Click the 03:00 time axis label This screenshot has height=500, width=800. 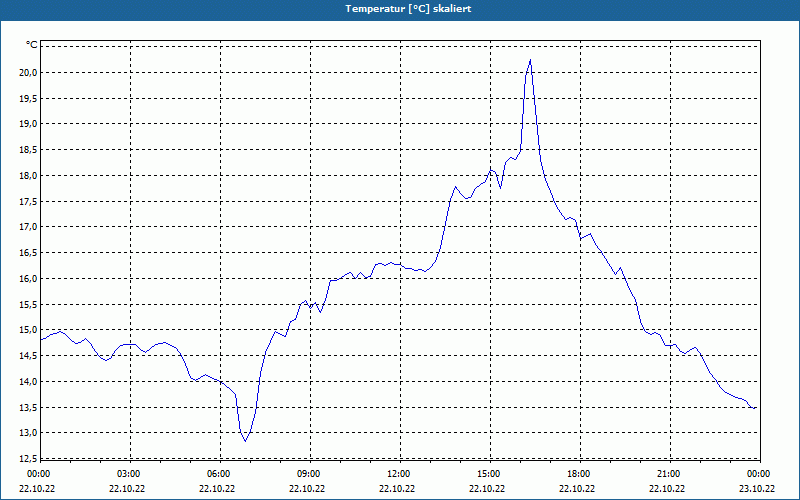click(x=128, y=474)
